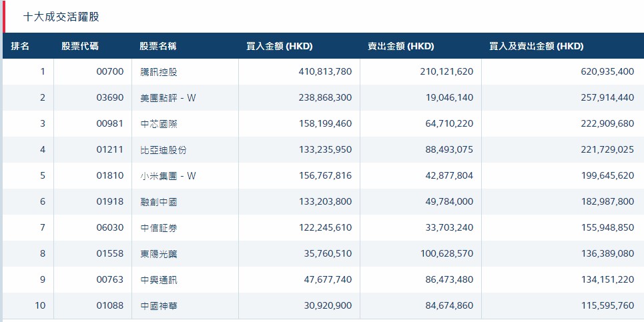
Task: Click buy amount 47,677,740
Action: point(328,280)
